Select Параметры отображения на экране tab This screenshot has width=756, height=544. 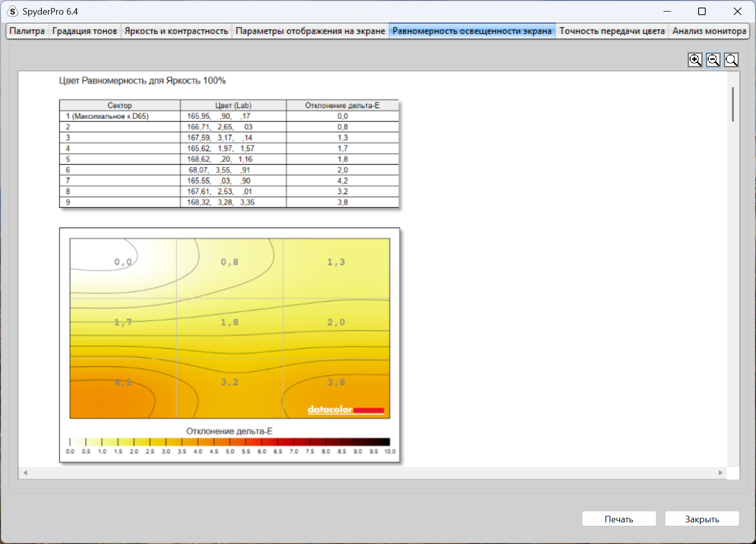(310, 31)
